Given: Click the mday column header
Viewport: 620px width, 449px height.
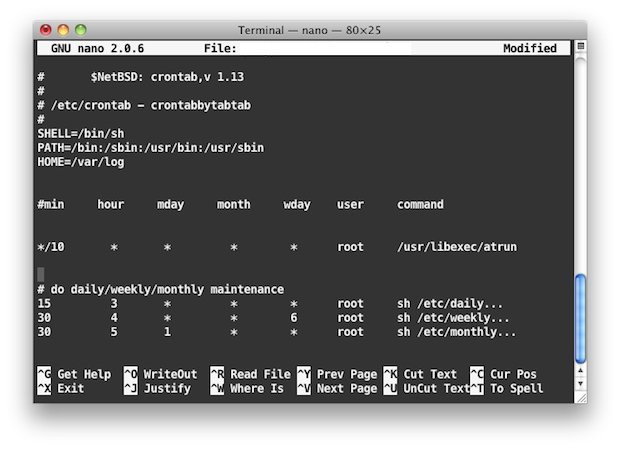Looking at the screenshot, I should (170, 205).
